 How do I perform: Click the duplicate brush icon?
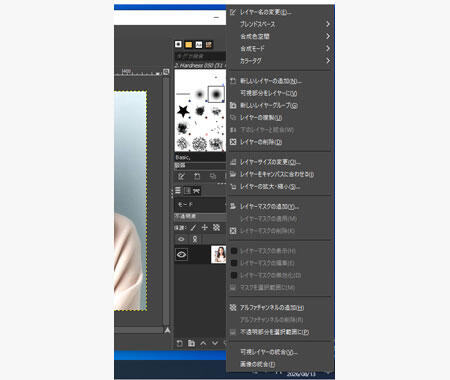click(213, 176)
